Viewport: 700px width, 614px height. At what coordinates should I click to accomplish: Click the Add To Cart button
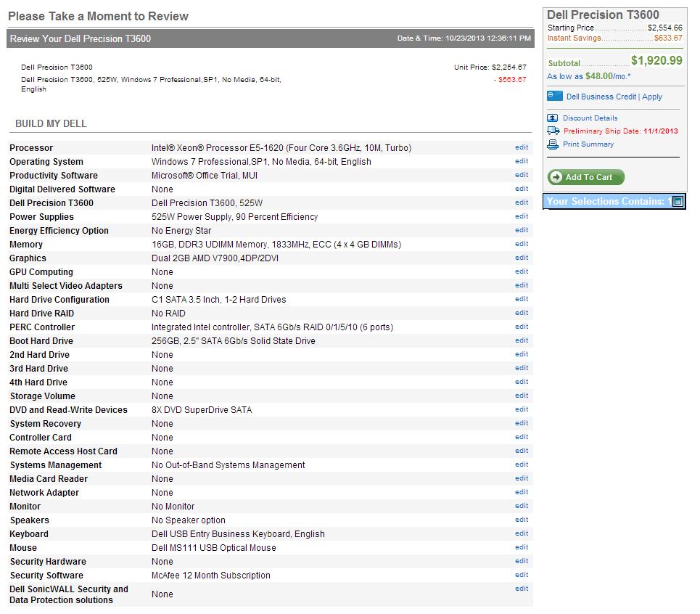pos(585,177)
